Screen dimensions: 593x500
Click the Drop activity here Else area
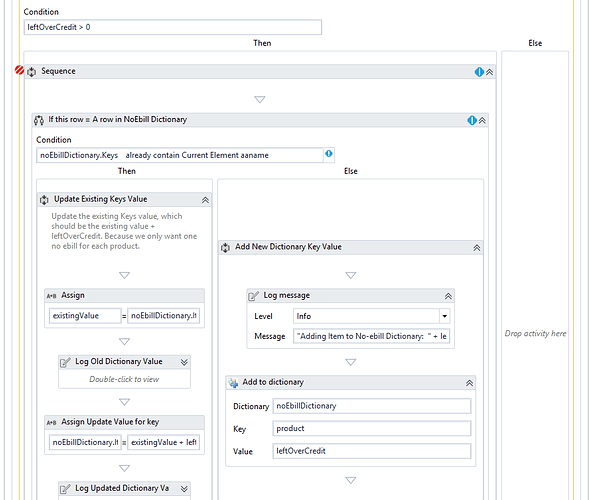535,333
